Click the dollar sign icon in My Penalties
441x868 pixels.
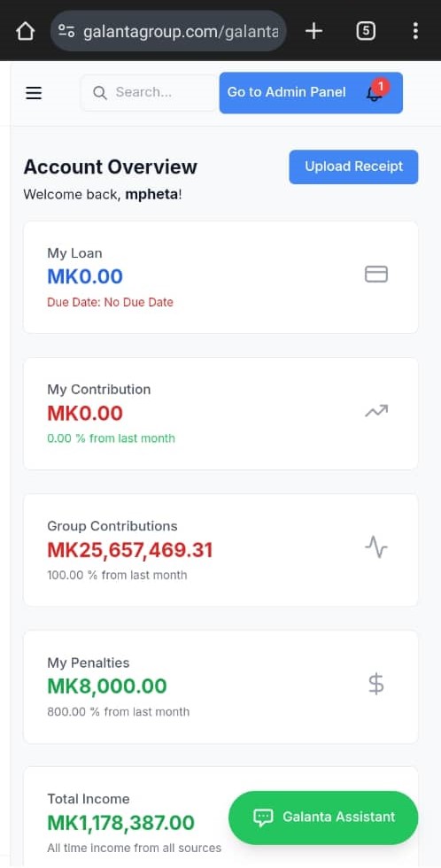(376, 684)
